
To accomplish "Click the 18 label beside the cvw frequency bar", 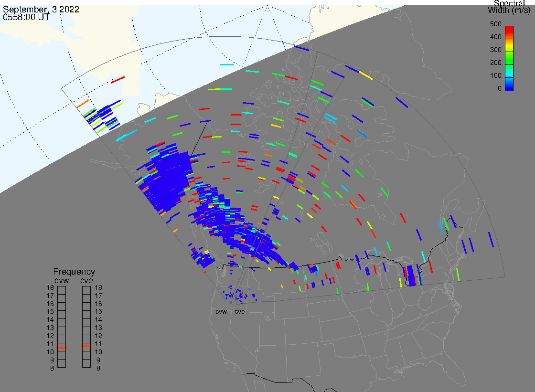I will [50, 287].
